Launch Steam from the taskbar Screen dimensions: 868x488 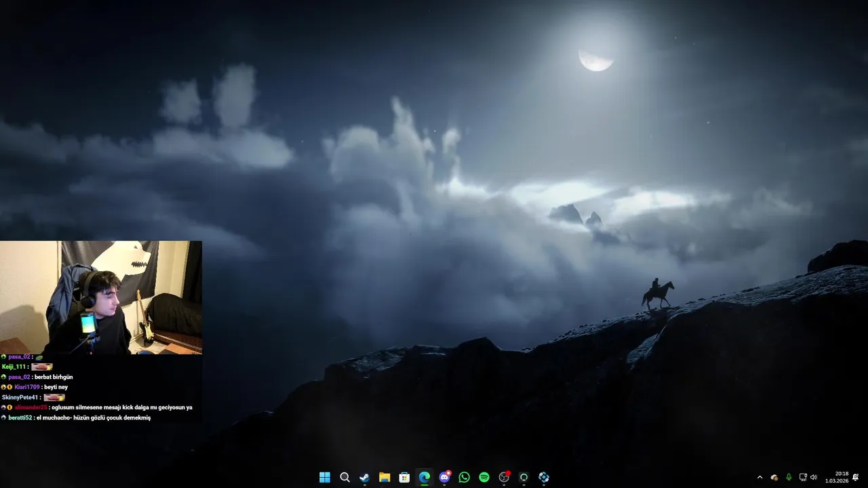tap(364, 477)
